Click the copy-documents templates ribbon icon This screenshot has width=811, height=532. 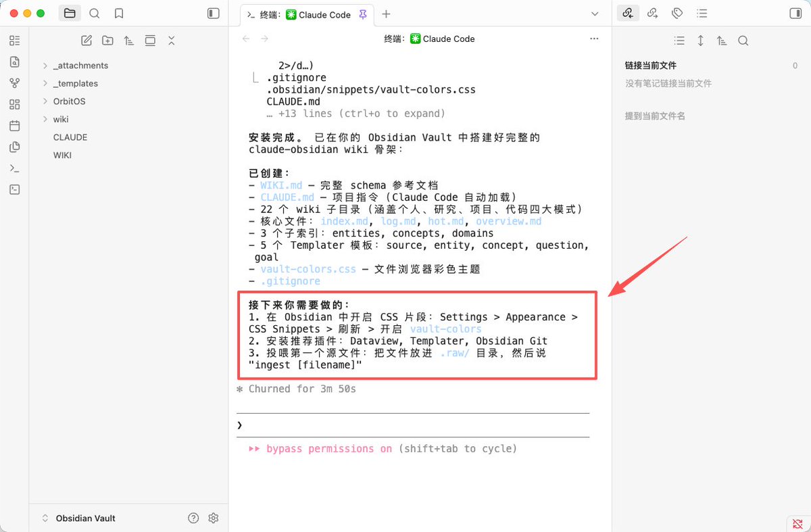15,147
